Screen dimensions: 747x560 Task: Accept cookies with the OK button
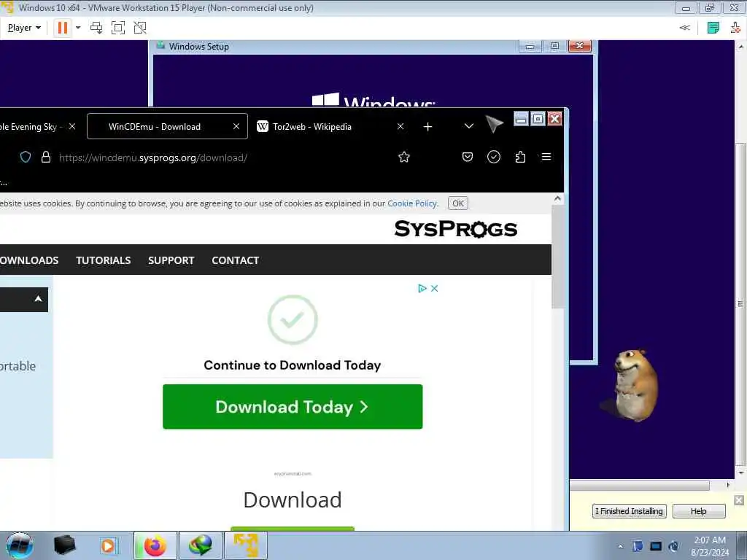point(458,203)
